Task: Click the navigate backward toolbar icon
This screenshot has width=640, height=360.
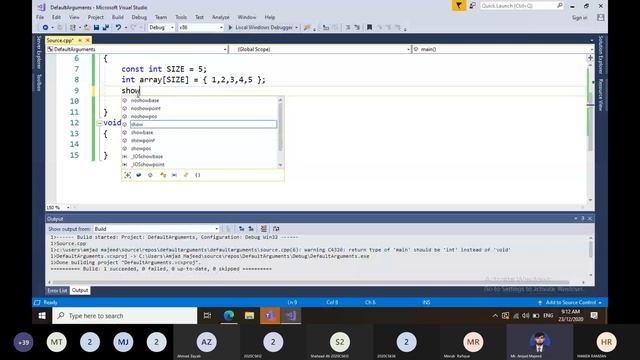Action: point(45,27)
